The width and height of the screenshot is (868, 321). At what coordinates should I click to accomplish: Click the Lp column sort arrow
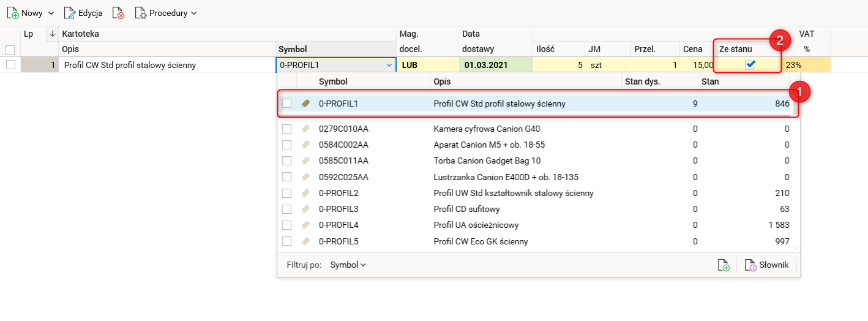(52, 34)
